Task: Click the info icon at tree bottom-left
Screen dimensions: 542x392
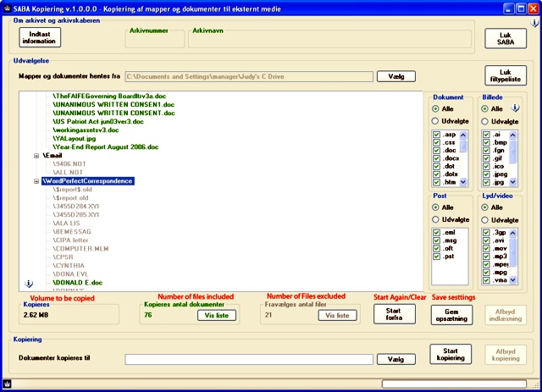Action: tap(29, 284)
